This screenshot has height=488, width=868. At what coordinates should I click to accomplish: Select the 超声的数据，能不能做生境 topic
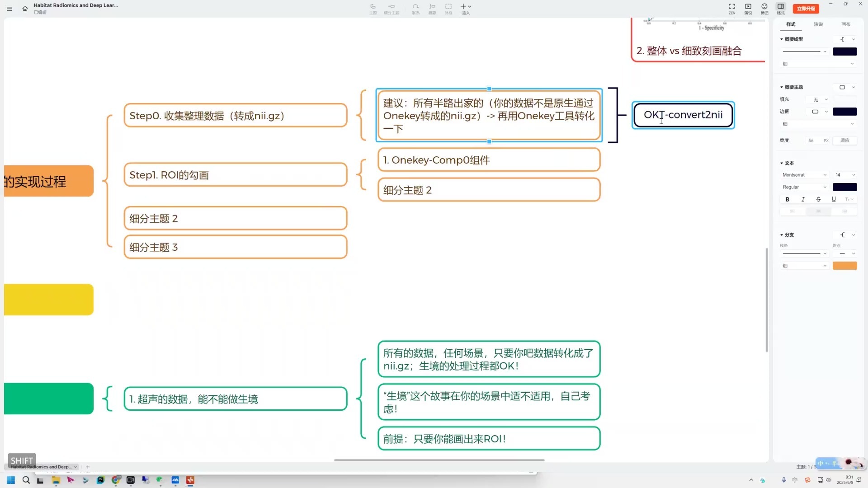(236, 399)
